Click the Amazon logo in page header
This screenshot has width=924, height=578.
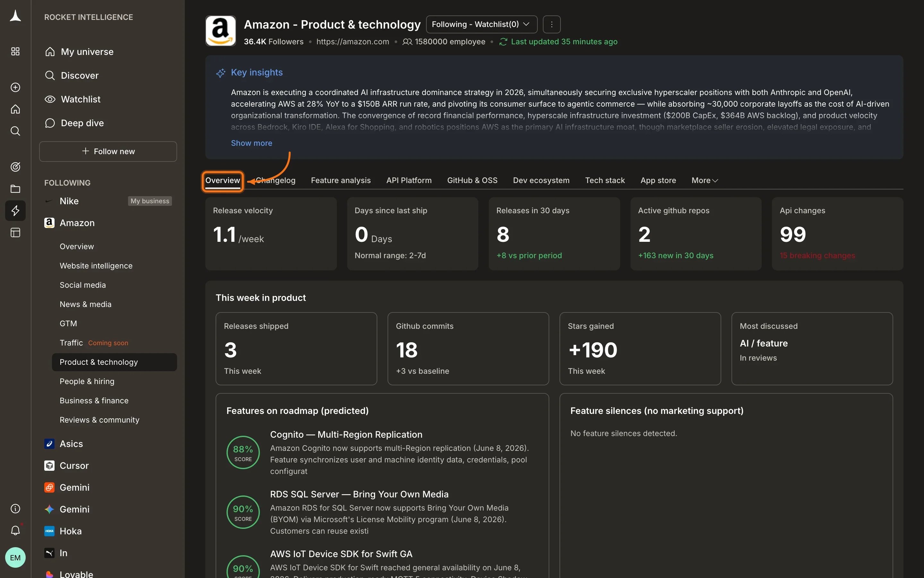[221, 31]
